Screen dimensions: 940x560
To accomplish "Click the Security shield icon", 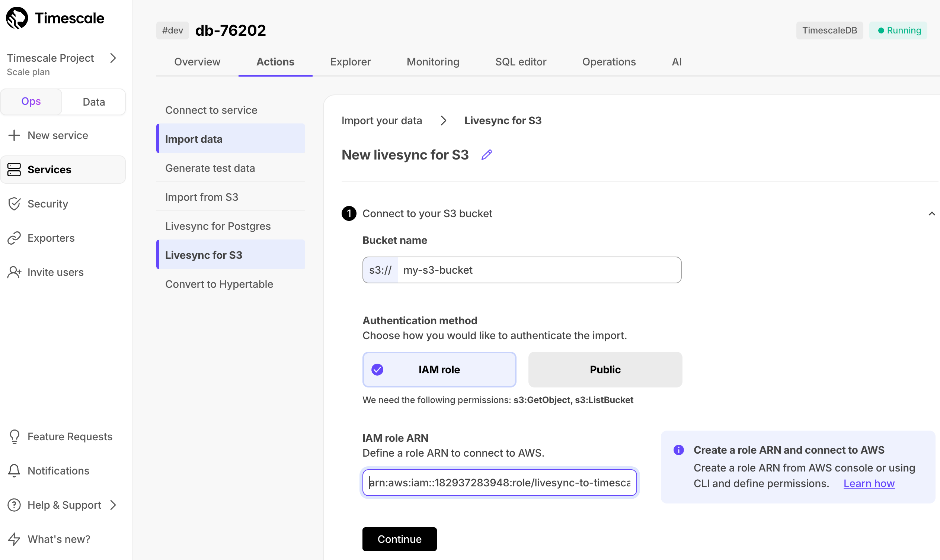I will pos(14,204).
